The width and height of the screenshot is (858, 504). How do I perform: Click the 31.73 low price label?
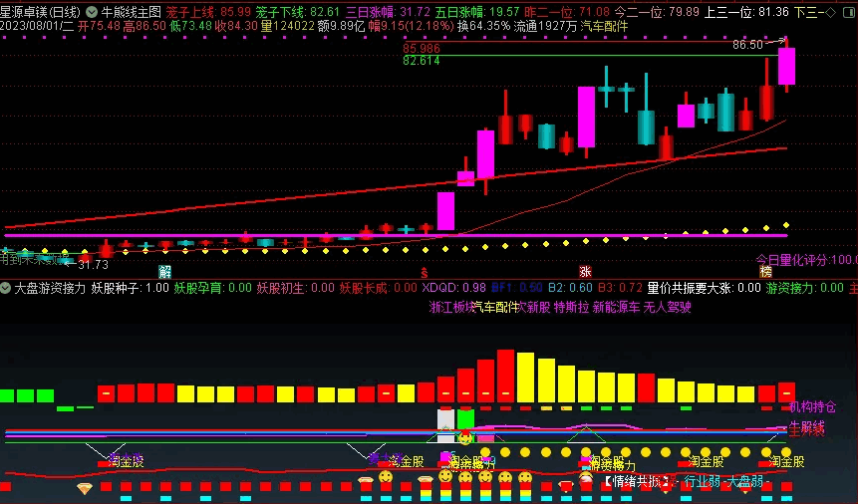[x=93, y=265]
